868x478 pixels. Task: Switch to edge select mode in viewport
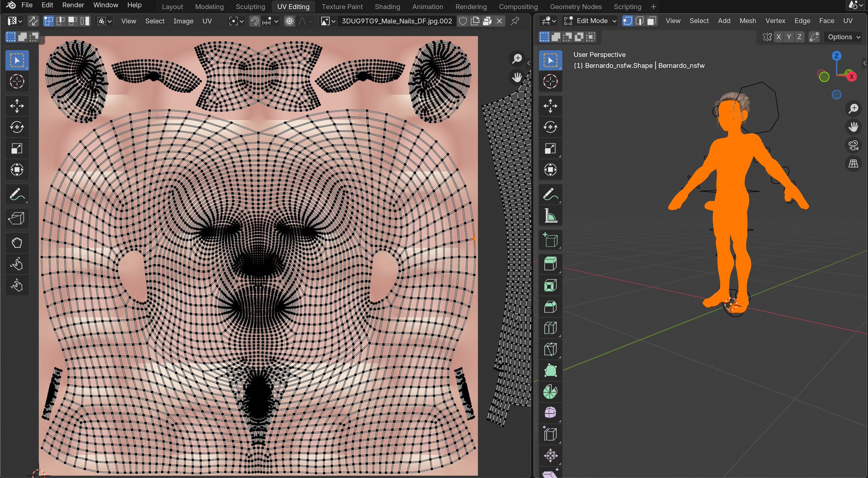pos(640,21)
